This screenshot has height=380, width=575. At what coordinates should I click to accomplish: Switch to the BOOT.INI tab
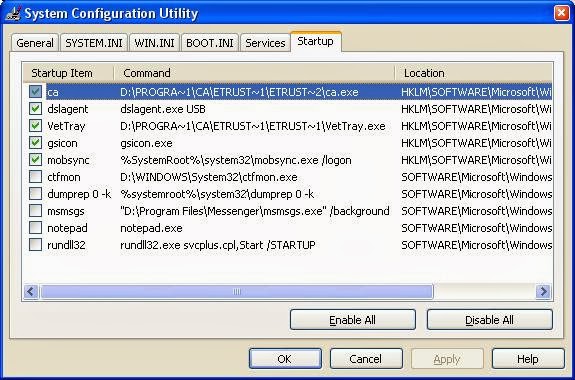[210, 43]
